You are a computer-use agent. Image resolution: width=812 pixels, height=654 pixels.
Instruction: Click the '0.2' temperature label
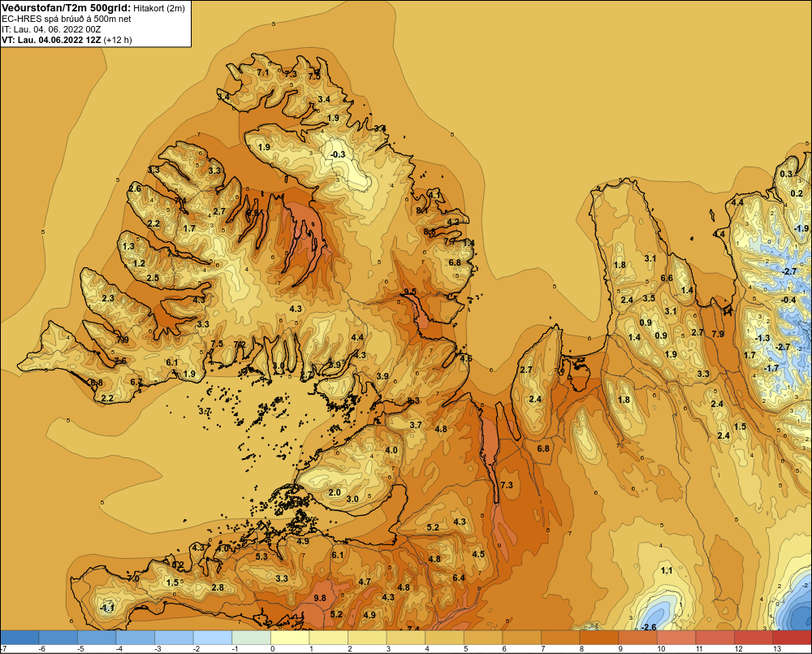(x=797, y=193)
